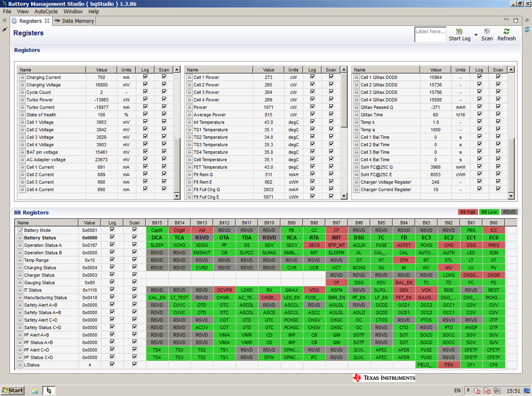
Task: Open the View menu
Action: [x=22, y=12]
